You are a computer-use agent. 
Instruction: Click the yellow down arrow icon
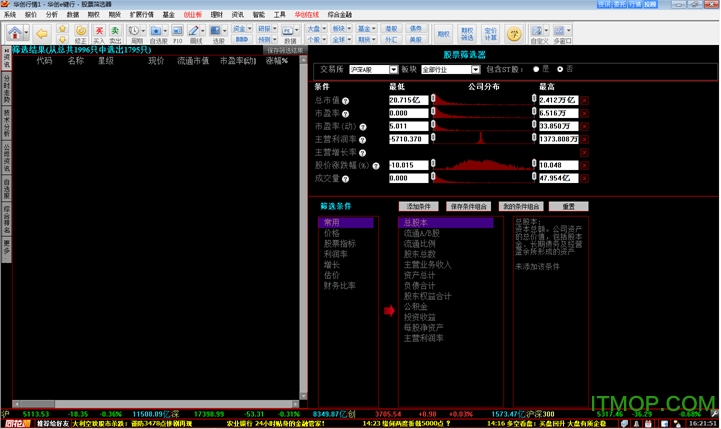tap(63, 40)
